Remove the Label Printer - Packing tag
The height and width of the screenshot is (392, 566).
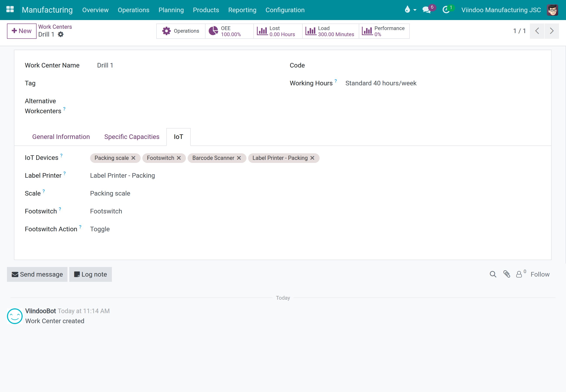click(312, 158)
